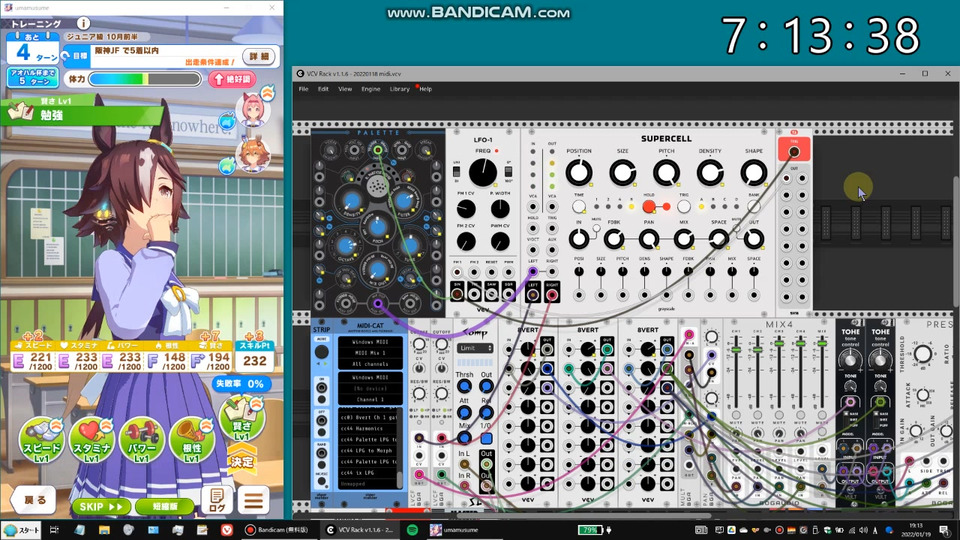The width and height of the screenshot is (960, 540).
Task: Click the Guts megaphone training icon
Action: click(x=192, y=440)
